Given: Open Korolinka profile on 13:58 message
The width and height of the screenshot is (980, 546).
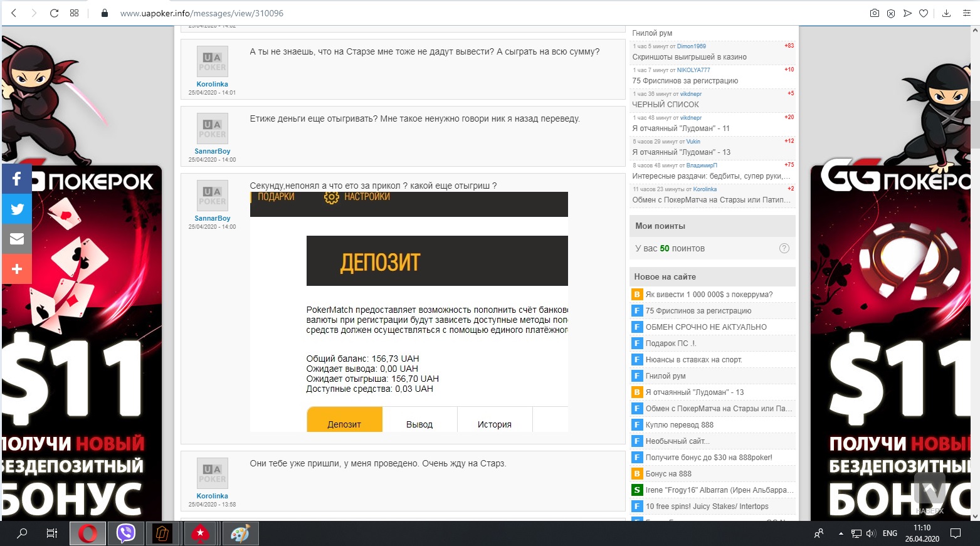Looking at the screenshot, I should click(212, 496).
